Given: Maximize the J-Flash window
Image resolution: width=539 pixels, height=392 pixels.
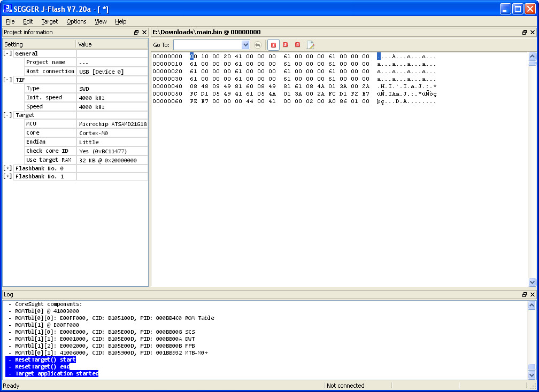Looking at the screenshot, I should click(518, 9).
